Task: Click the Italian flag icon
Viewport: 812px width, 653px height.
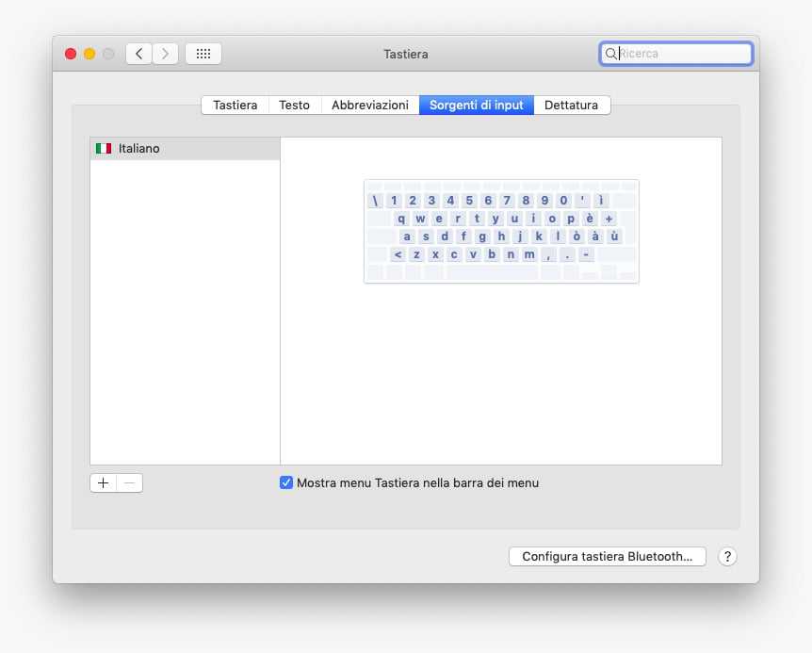Action: pyautogui.click(x=104, y=149)
